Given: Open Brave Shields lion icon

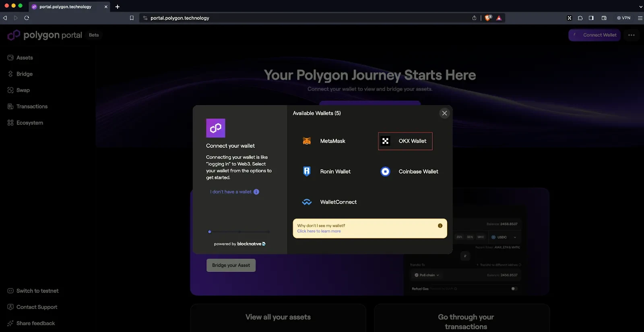Looking at the screenshot, I should (488, 18).
